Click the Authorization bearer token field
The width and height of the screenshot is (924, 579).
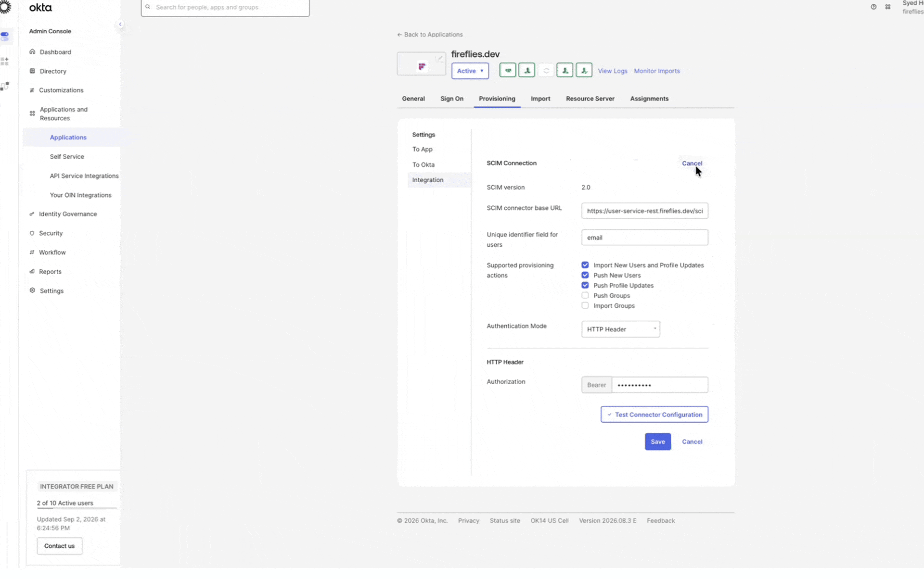[660, 385]
